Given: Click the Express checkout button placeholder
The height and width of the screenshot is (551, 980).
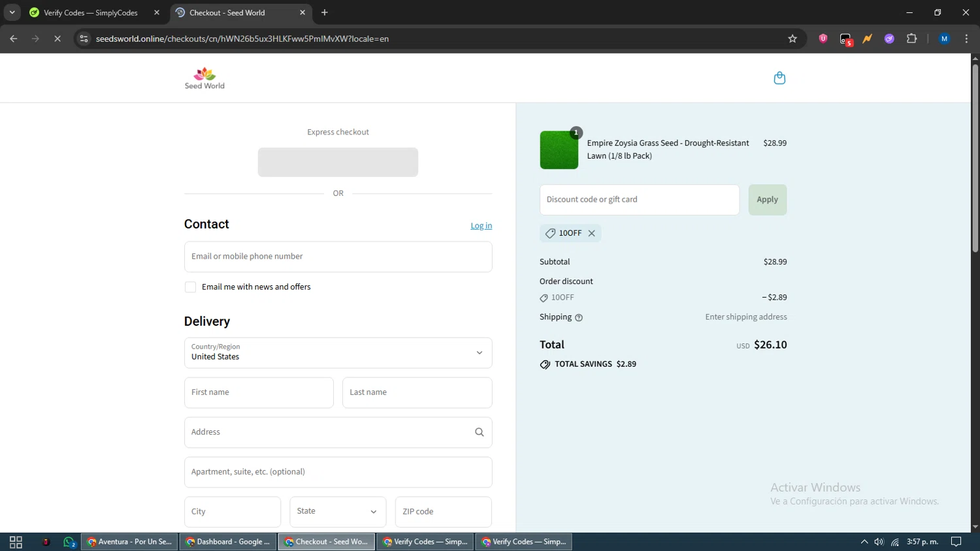Looking at the screenshot, I should [x=338, y=162].
